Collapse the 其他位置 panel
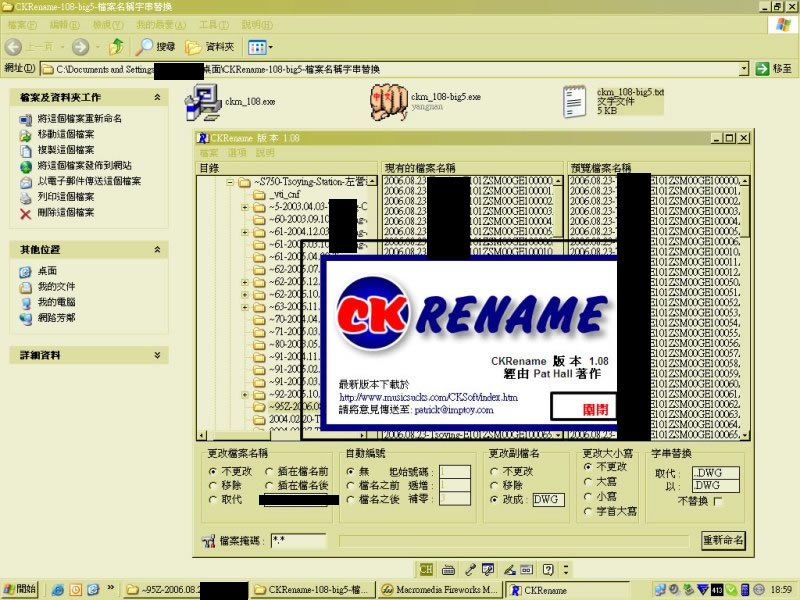800x600 pixels. click(x=157, y=249)
